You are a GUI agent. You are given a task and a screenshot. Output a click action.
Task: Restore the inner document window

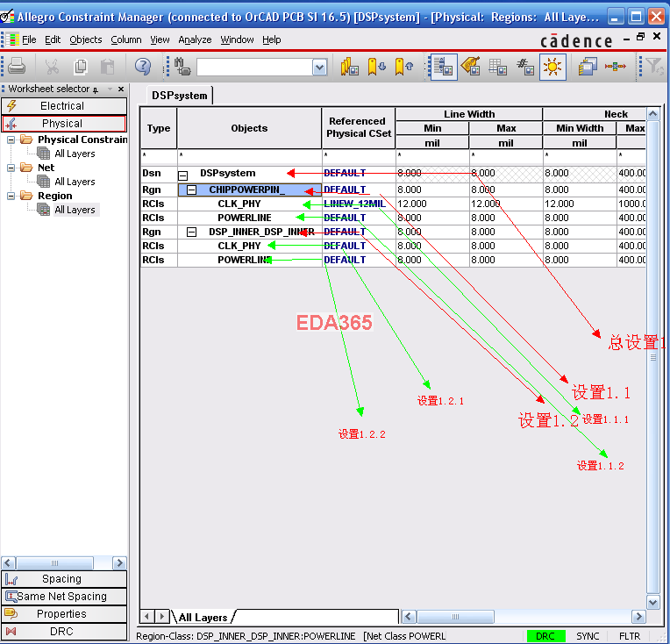[x=640, y=37]
